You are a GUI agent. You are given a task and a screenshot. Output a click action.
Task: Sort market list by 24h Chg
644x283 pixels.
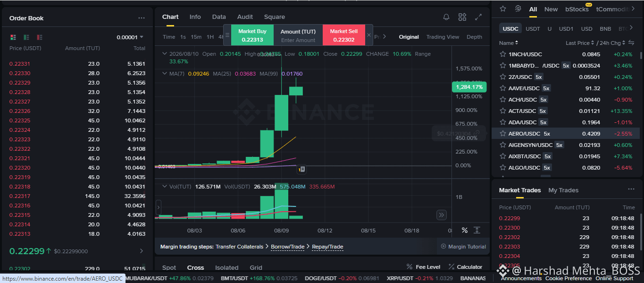click(612, 43)
